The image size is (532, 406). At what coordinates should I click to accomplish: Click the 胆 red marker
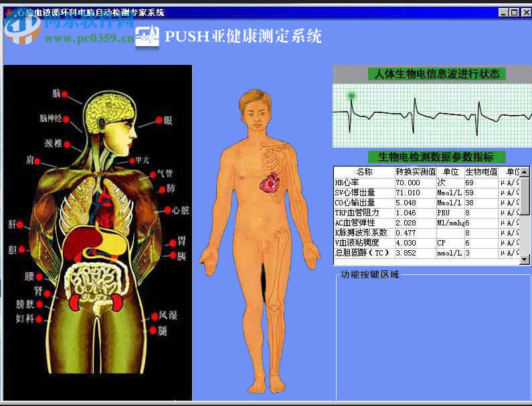(x=21, y=249)
